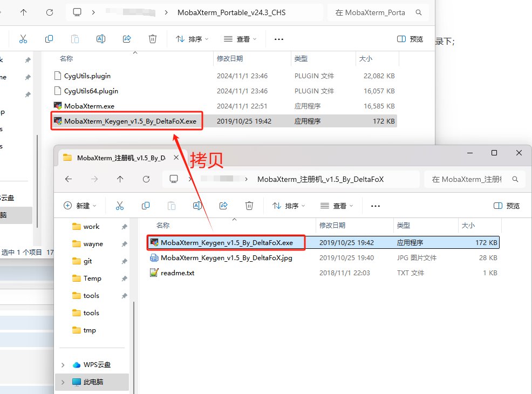
Task: Click Paste icon in back MobaXterm_Portable window
Action: pyautogui.click(x=75, y=39)
